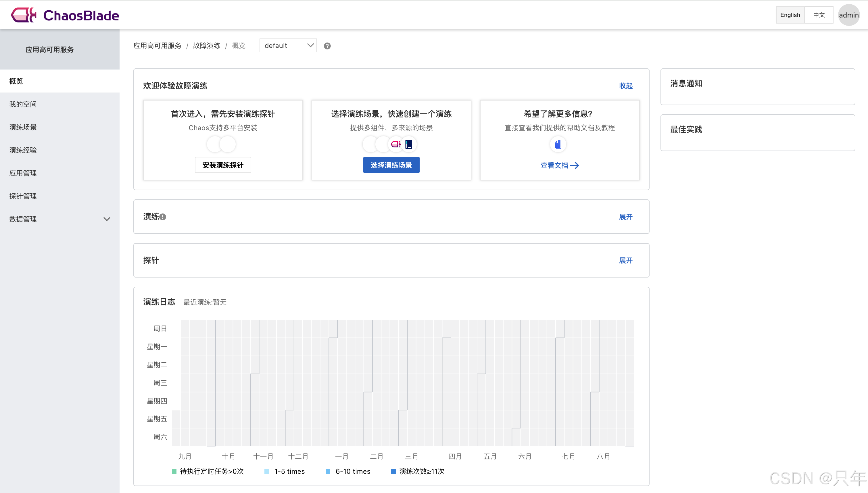Click the ChaosBlade logo icon

point(23,15)
